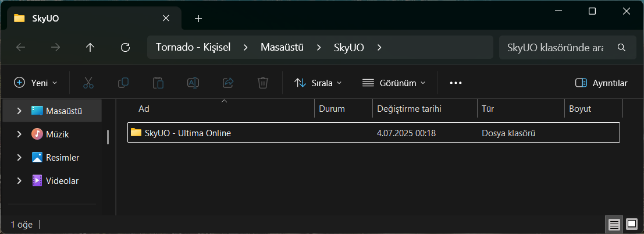Click the search magnifier icon
Screen dimensions: 644x234
click(x=621, y=47)
